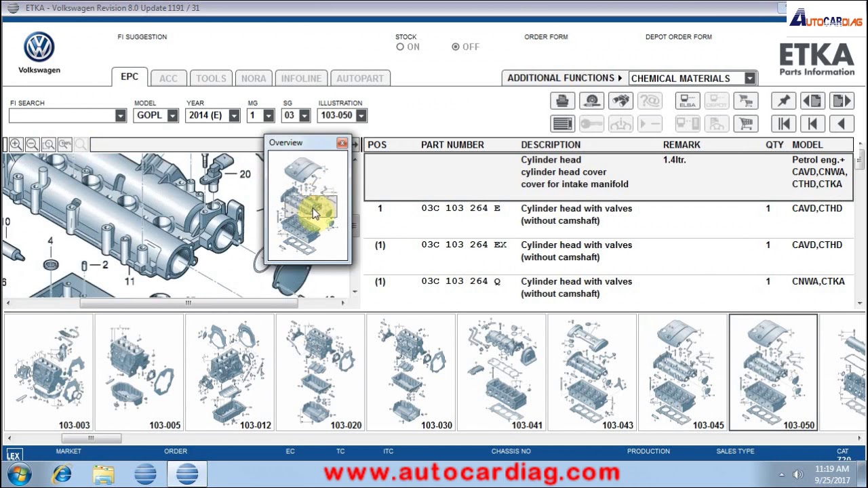The width and height of the screenshot is (868, 488).
Task: Open the single shopping cart icon
Action: tap(746, 123)
